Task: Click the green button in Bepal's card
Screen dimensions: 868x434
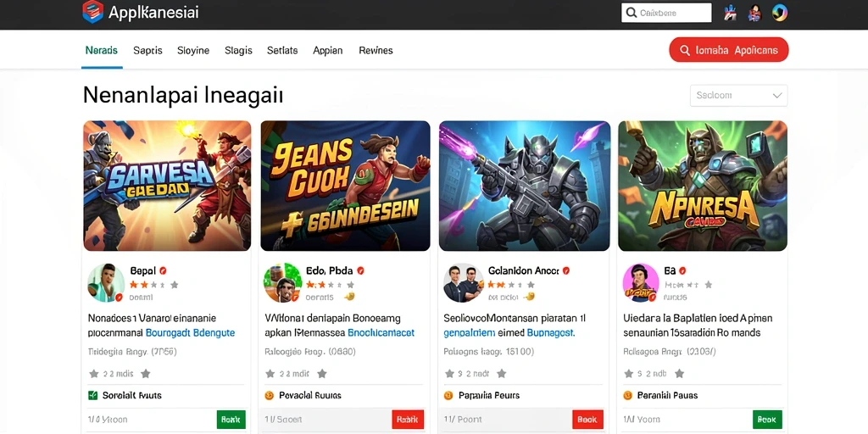Action: pyautogui.click(x=231, y=420)
